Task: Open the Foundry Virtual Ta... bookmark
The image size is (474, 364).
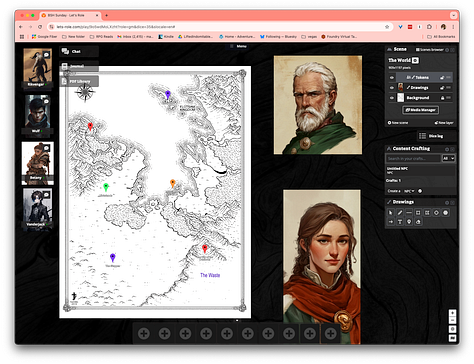Action: (x=339, y=37)
